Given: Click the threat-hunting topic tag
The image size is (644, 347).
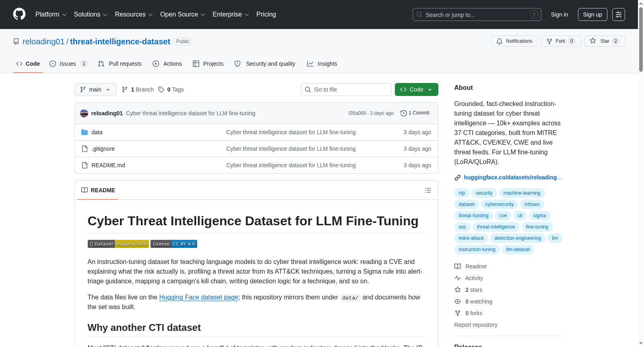Looking at the screenshot, I should pos(473,216).
